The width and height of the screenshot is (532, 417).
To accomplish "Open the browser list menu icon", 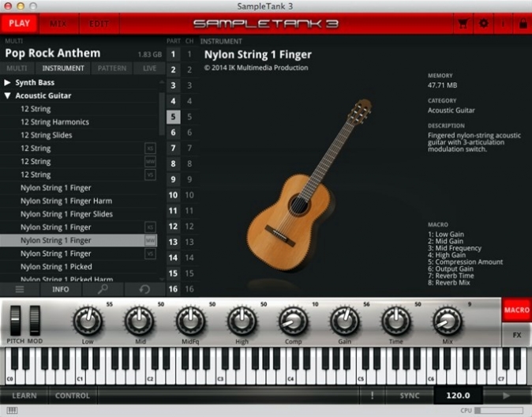I will [20, 289].
